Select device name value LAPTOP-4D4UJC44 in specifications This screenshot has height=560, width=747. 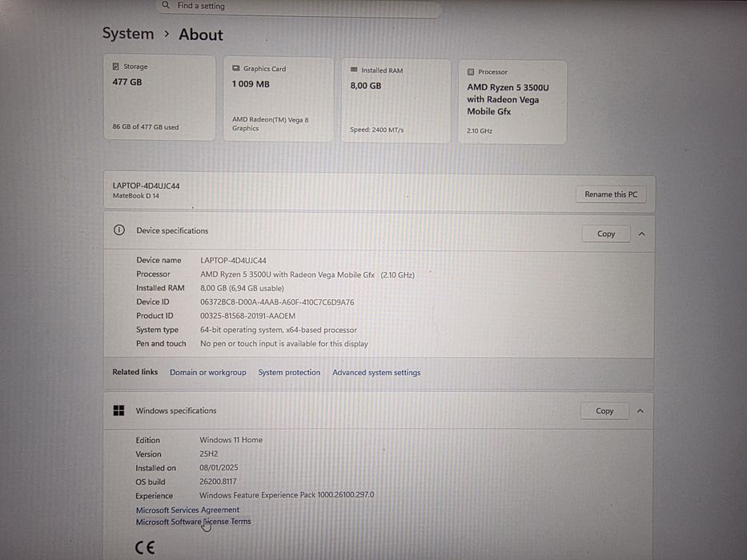[x=234, y=261]
